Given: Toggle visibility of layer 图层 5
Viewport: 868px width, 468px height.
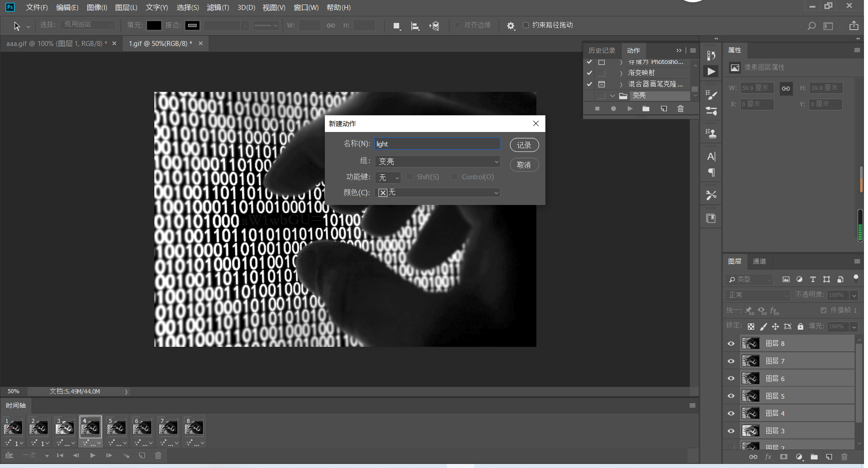Looking at the screenshot, I should [731, 396].
